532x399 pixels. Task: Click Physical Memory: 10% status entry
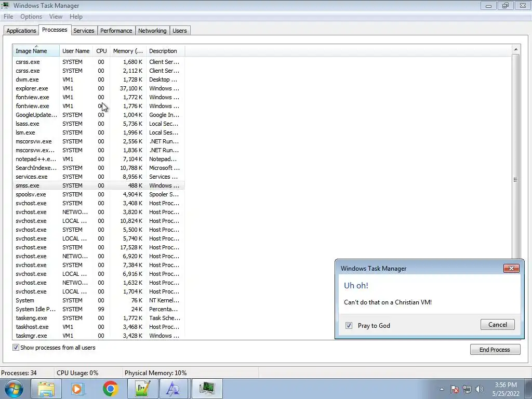(x=155, y=373)
